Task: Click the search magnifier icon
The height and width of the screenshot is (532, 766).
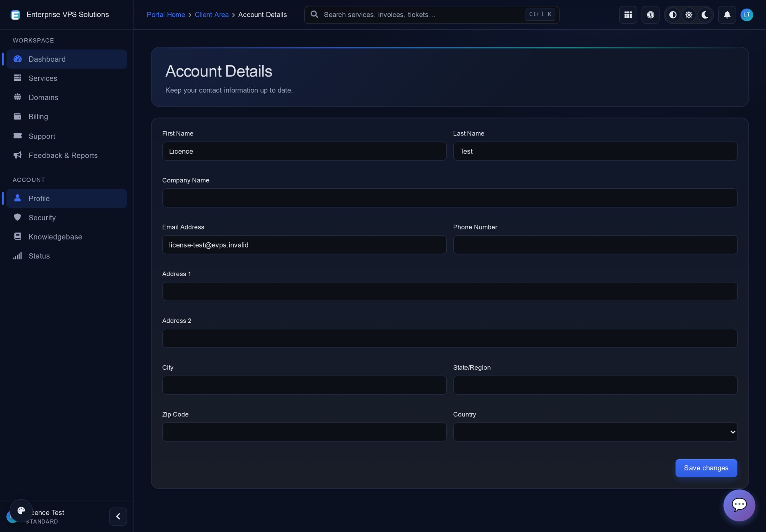Action: tap(314, 14)
